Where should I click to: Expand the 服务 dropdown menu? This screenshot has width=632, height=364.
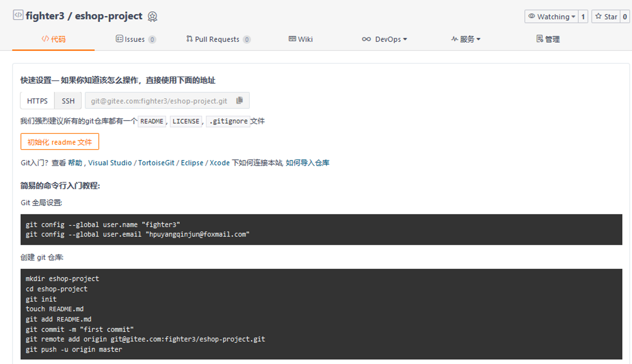(478, 39)
